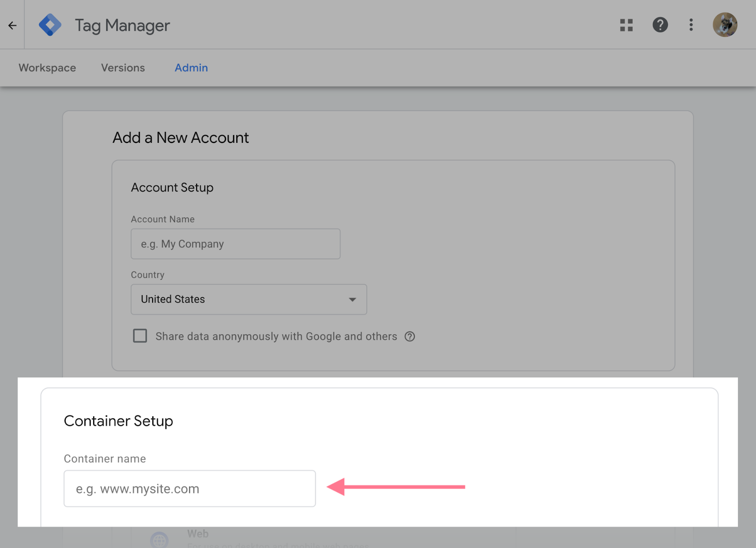
Task: Select the Admin tab
Action: tap(191, 68)
